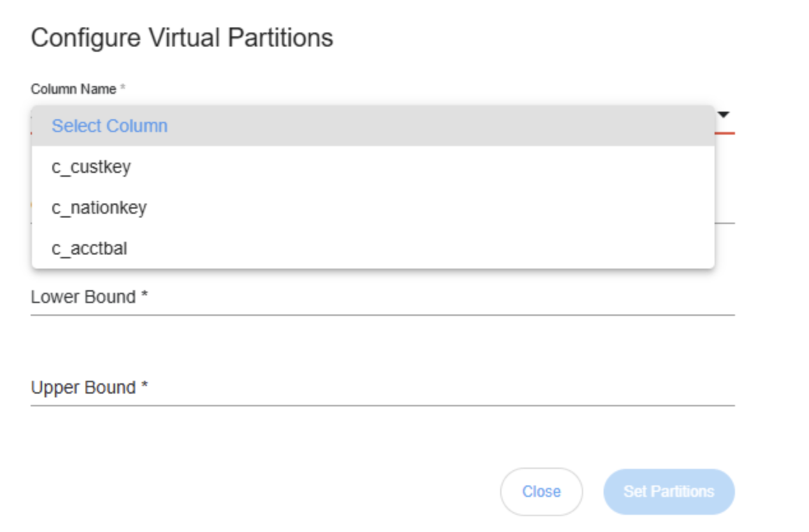This screenshot has height=532, width=809.
Task: Click the Column Name dropdown arrow
Action: 724,115
